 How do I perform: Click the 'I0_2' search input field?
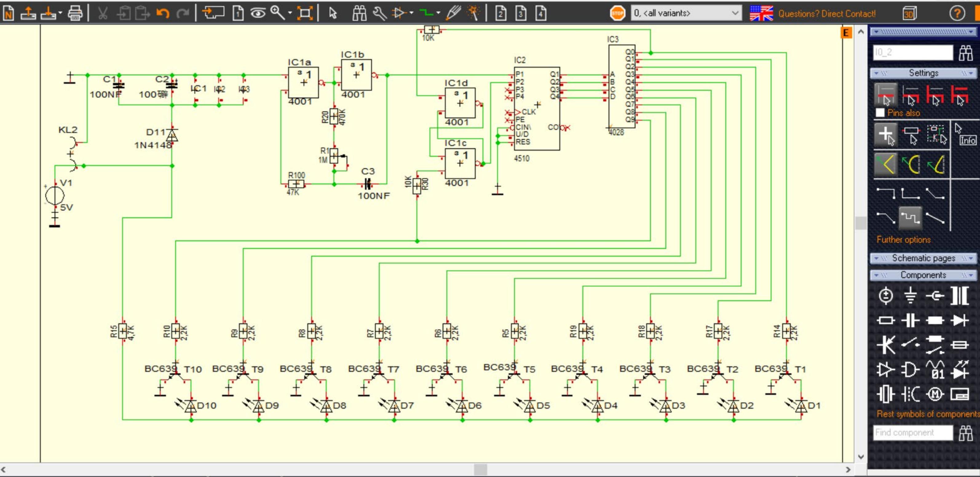tap(913, 53)
